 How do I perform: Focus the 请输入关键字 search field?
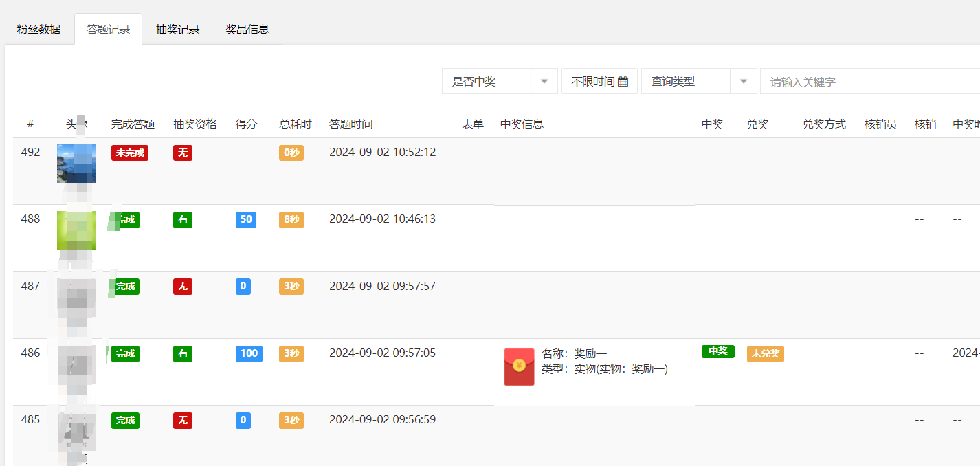(x=870, y=81)
